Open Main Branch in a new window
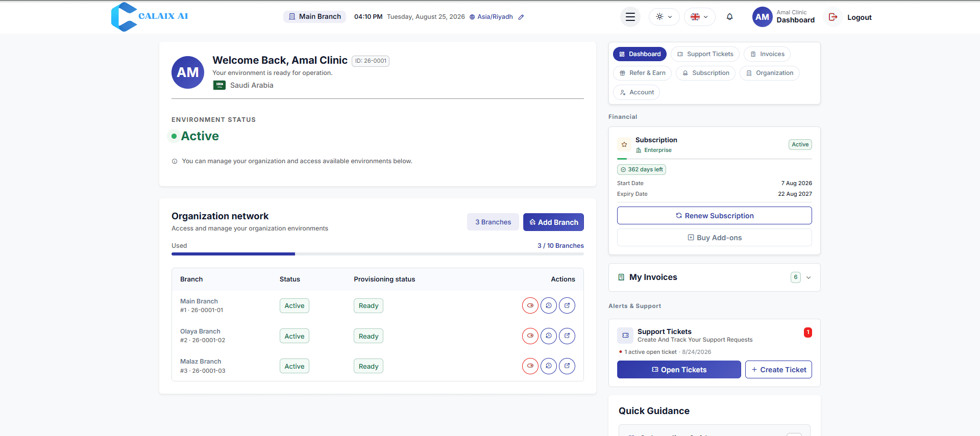The image size is (980, 436). [x=567, y=305]
